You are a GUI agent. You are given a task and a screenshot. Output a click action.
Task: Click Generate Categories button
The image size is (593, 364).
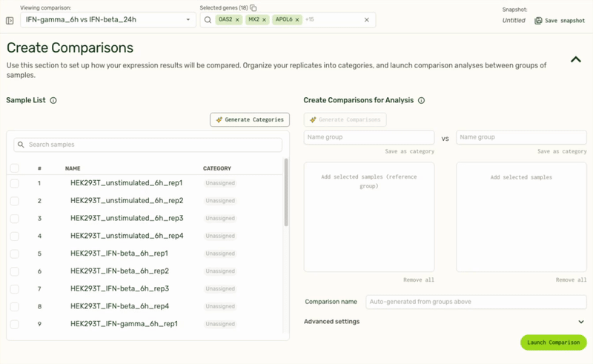(250, 119)
